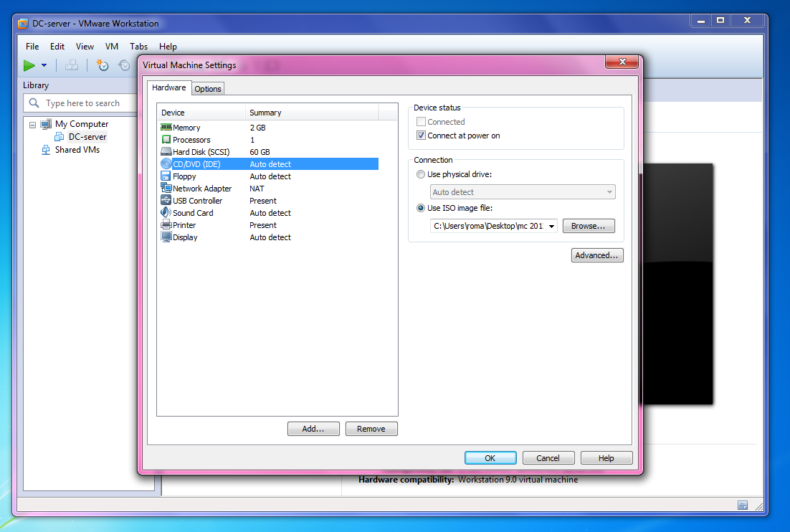Select the Printer row's Present summary
790x532 pixels.
click(263, 225)
